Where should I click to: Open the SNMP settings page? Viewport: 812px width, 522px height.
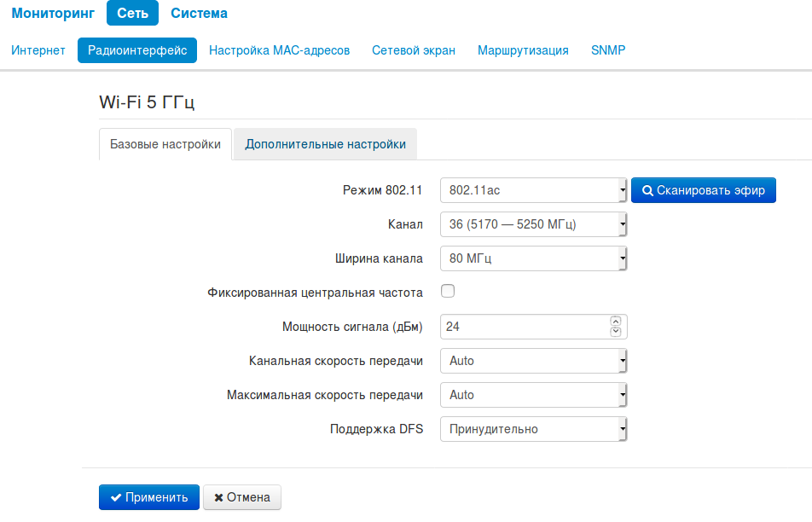pyautogui.click(x=608, y=50)
